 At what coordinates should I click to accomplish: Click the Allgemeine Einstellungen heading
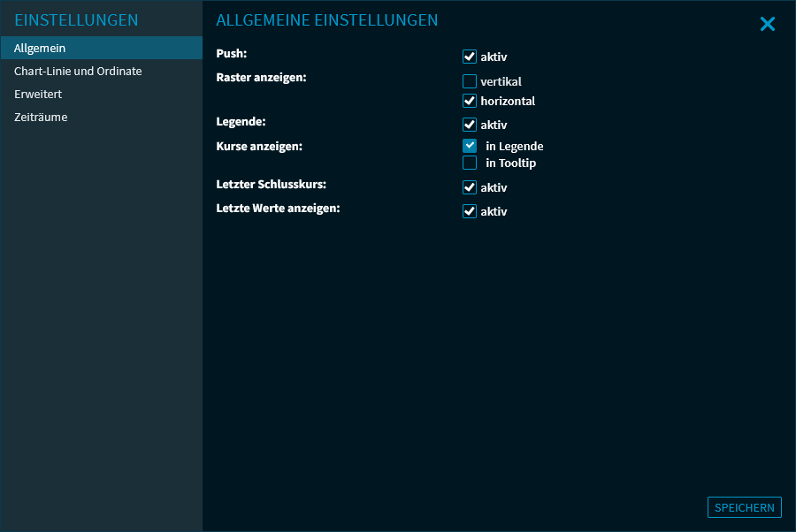tap(326, 19)
